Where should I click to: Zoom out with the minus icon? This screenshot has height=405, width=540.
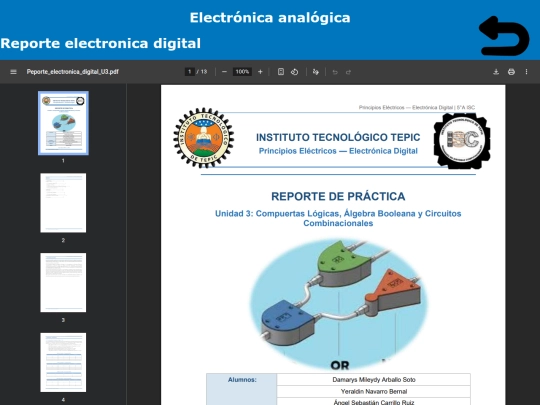[225, 72]
